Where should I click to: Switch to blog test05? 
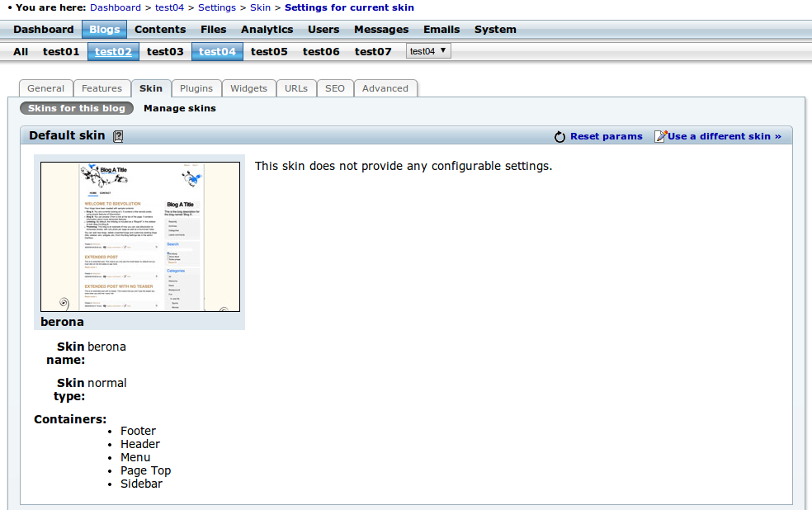click(x=269, y=52)
